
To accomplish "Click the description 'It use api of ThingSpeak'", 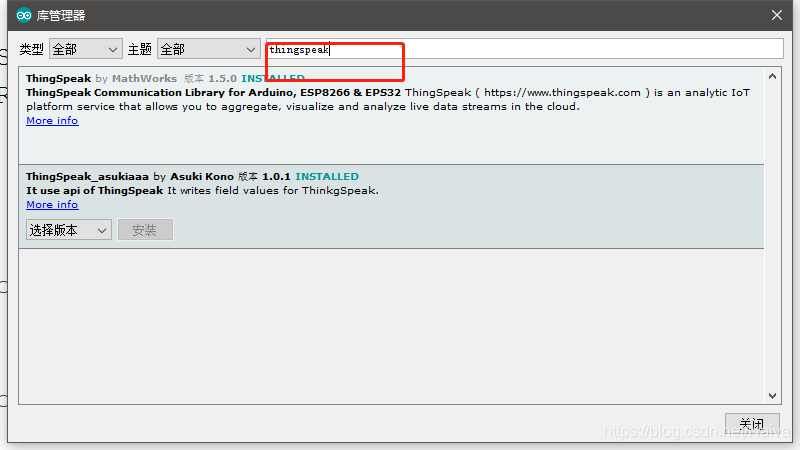I will (94, 190).
